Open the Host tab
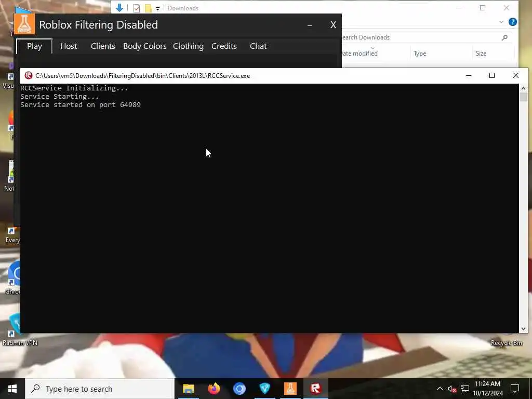Image resolution: width=532 pixels, height=399 pixels. 69,46
